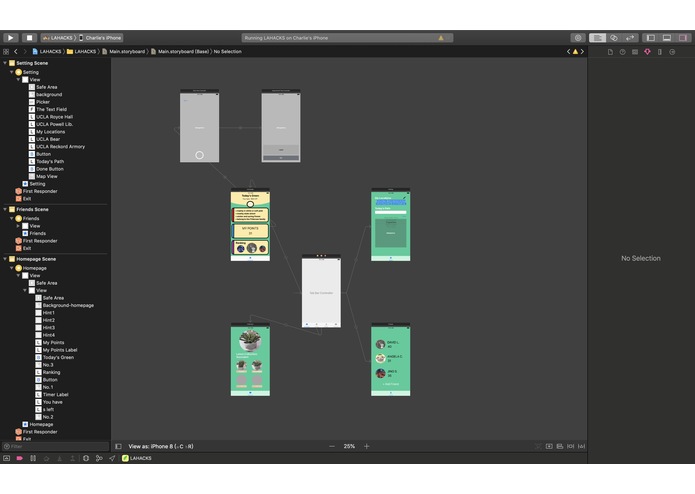Go back in editor history

click(16, 51)
